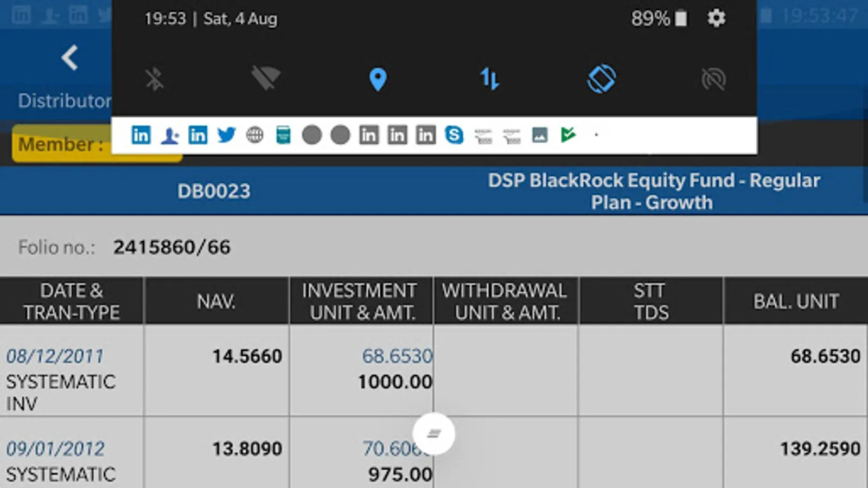Open the teal book notification icon

[283, 135]
